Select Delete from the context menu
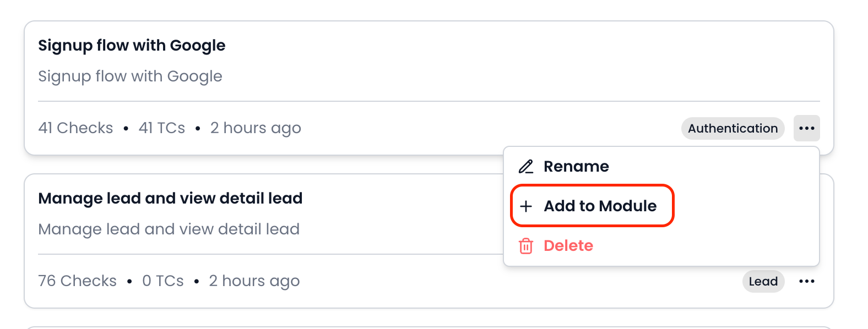Viewport: 868px width, 329px height. point(568,245)
